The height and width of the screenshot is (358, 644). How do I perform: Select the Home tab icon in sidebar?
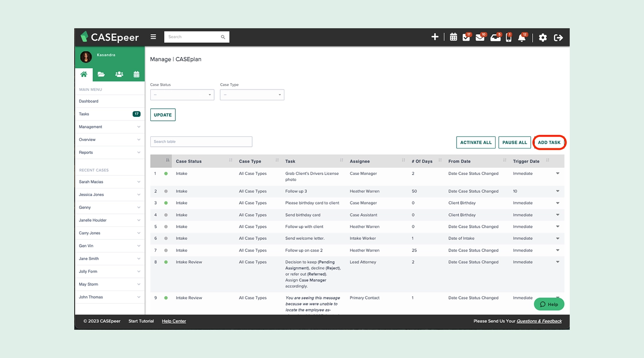84,74
